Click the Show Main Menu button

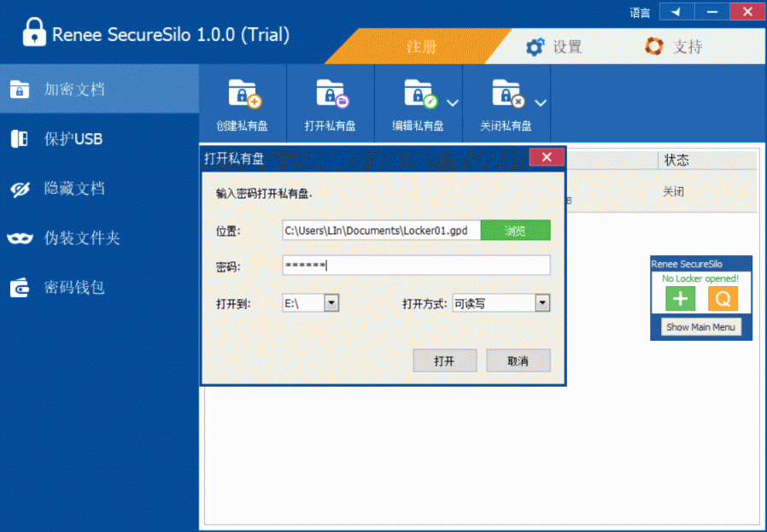(x=701, y=327)
